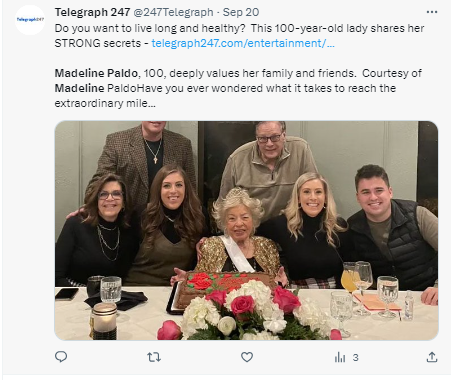
Task: Click the view count number 3
Action: coord(356,358)
